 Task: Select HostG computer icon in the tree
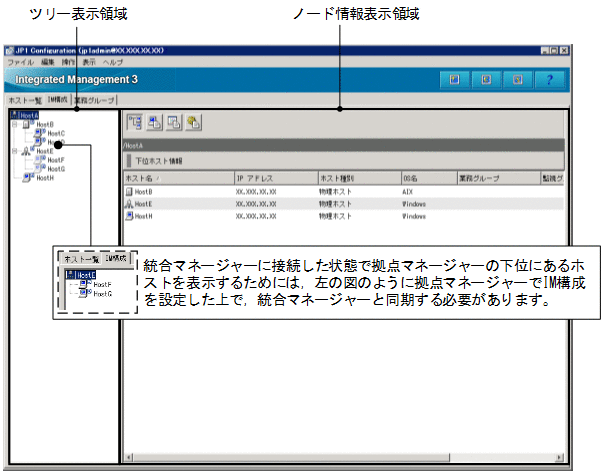[39, 168]
